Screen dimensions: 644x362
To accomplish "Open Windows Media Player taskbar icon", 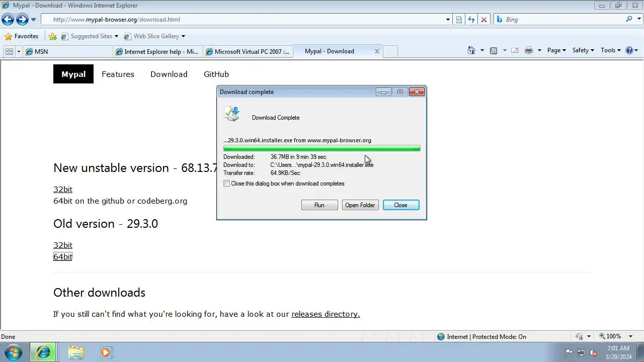I will [x=106, y=352].
